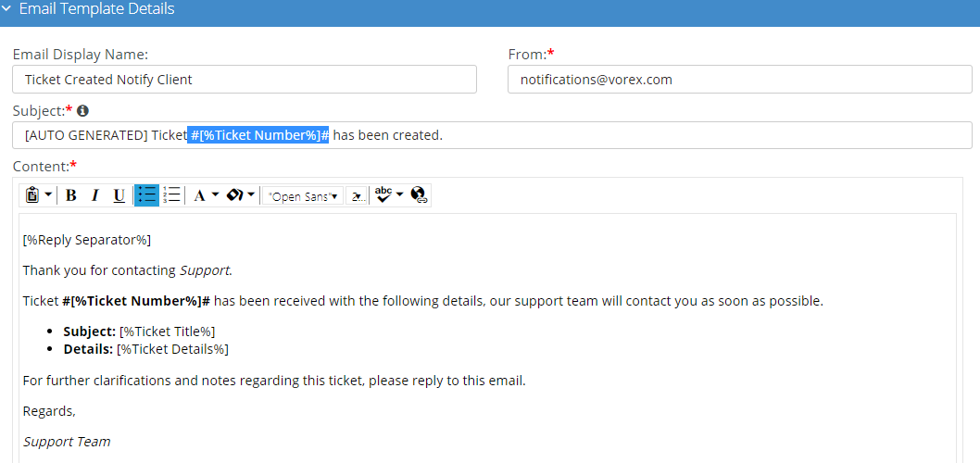The image size is (980, 463).
Task: Open the font size dropdown
Action: click(357, 196)
